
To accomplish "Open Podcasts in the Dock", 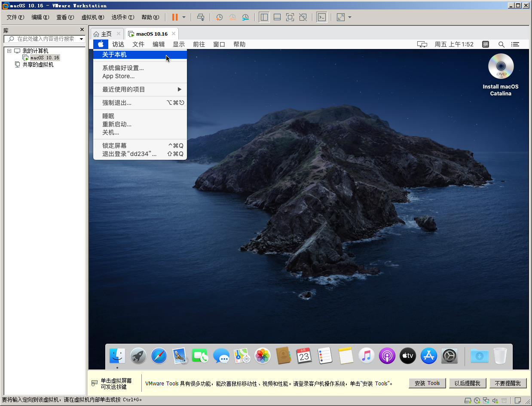I will [387, 356].
